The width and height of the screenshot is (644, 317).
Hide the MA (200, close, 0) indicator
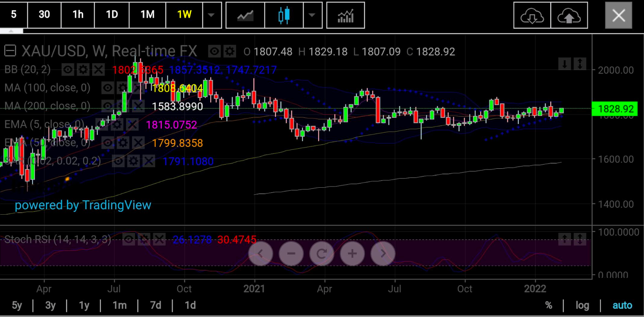[x=107, y=106]
